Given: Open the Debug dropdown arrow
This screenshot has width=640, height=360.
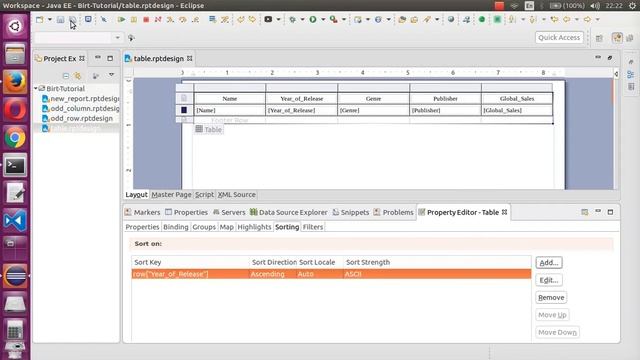Looking at the screenshot, I should [x=302, y=19].
